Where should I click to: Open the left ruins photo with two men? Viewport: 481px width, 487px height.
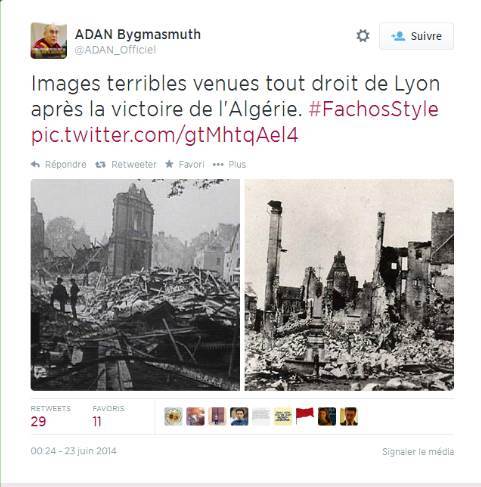click(135, 285)
